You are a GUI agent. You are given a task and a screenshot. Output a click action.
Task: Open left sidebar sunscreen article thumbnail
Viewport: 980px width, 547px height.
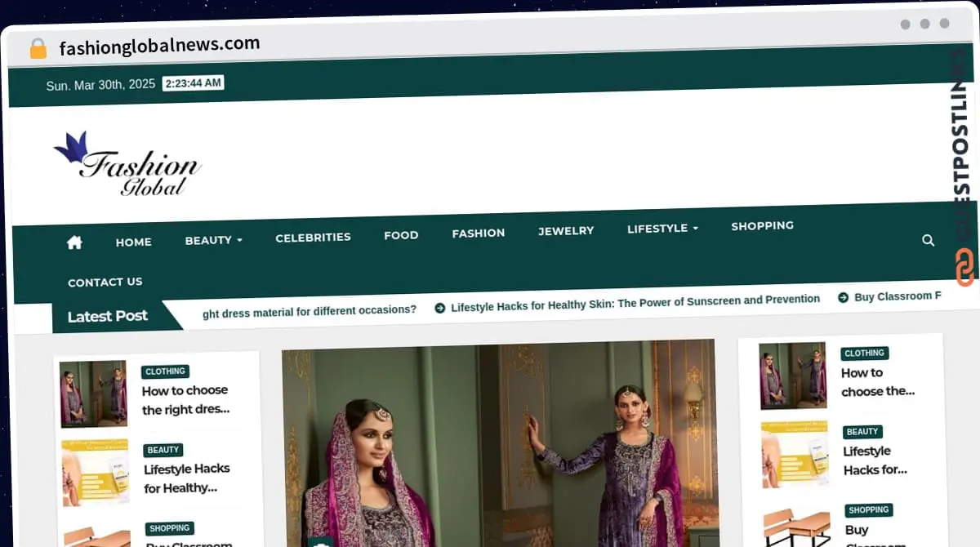point(95,473)
